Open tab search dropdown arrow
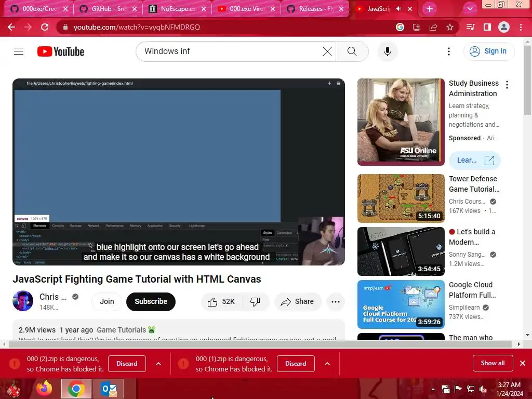The height and width of the screenshot is (399, 532). coord(470,9)
